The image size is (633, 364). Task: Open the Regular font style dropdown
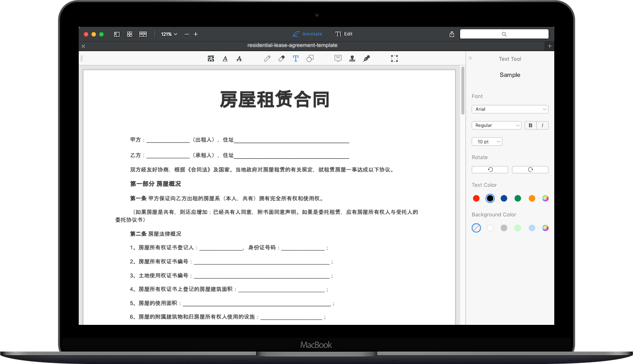click(496, 126)
